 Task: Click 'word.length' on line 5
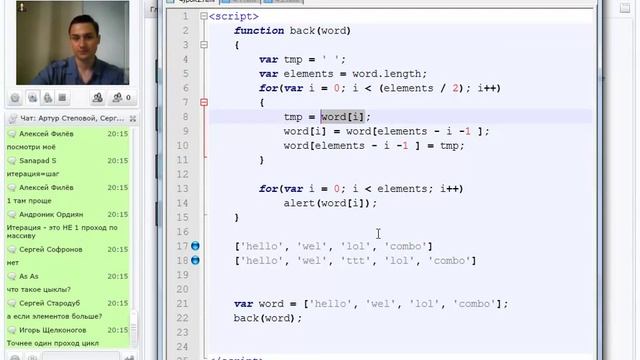coord(387,74)
